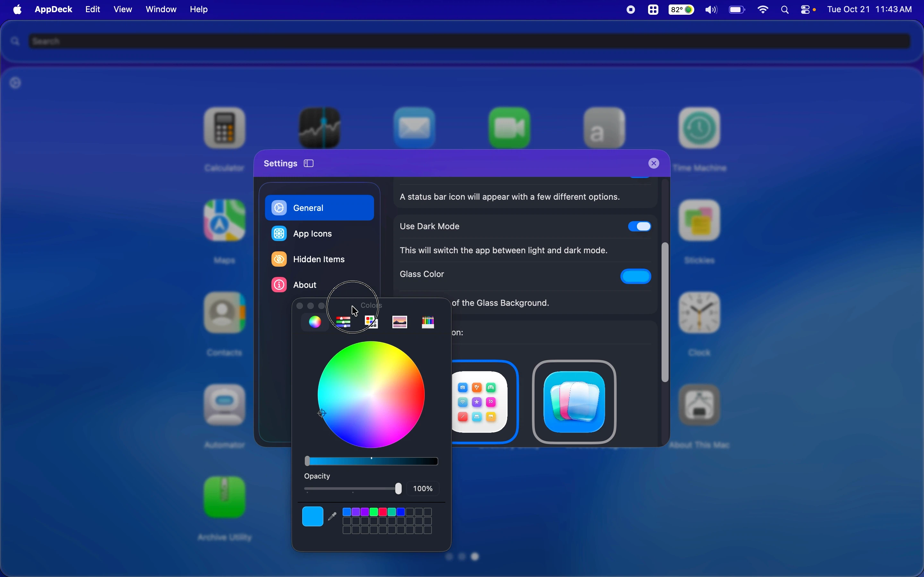Click the Opacity slider track
The height and width of the screenshot is (577, 924).
[x=351, y=489]
